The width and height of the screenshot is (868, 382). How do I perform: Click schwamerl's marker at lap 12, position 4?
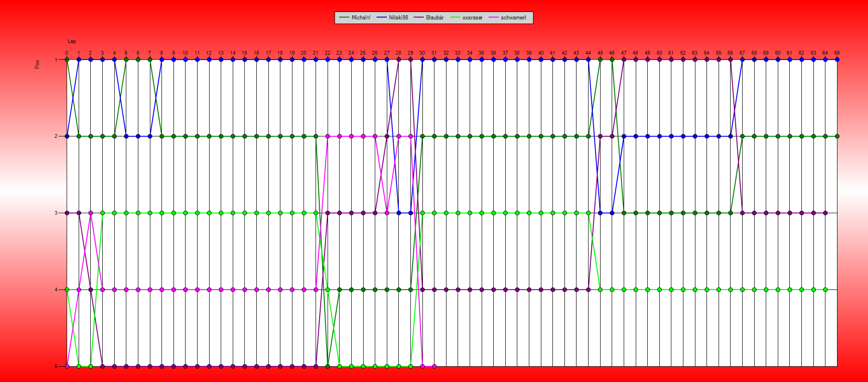pyautogui.click(x=209, y=290)
